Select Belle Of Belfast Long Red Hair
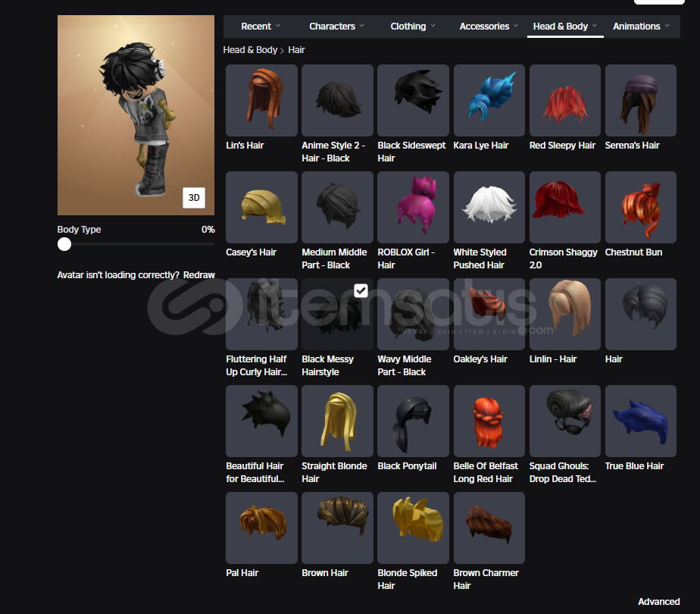Image resolution: width=700 pixels, height=614 pixels. (x=489, y=421)
